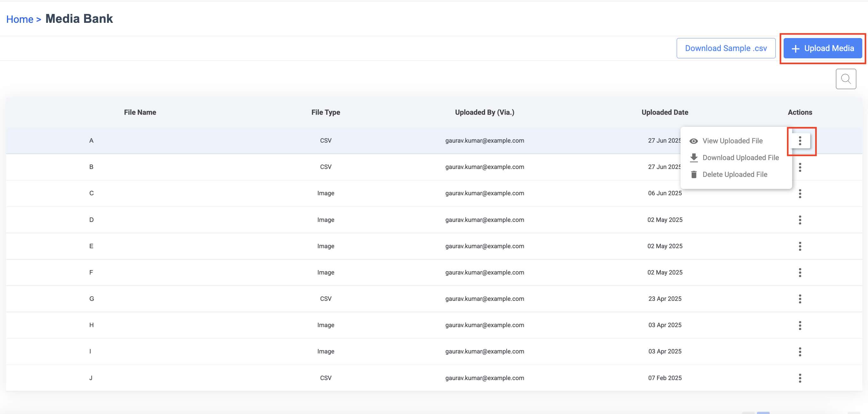Select View Uploaded File menu option
The height and width of the screenshot is (414, 868).
click(732, 141)
